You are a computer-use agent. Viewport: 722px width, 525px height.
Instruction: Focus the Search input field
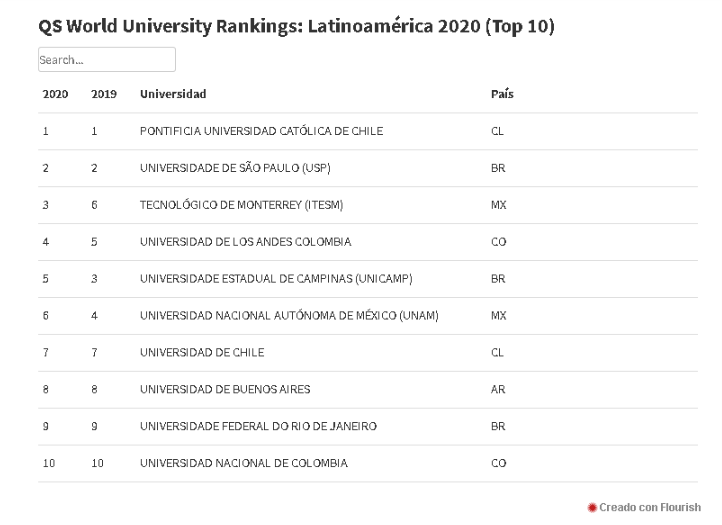(x=106, y=60)
